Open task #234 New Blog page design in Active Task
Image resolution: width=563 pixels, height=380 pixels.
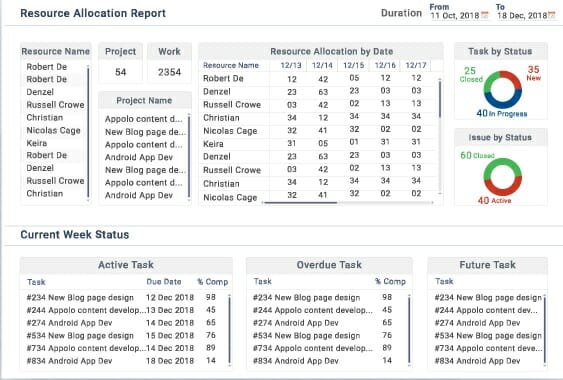point(80,298)
